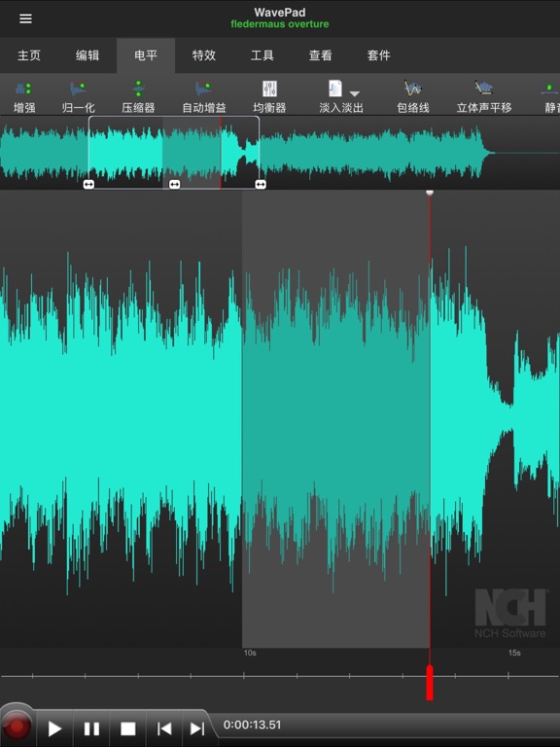Apply 自动增益 auto gain
Image resolution: width=560 pixels, height=747 pixels.
point(204,97)
